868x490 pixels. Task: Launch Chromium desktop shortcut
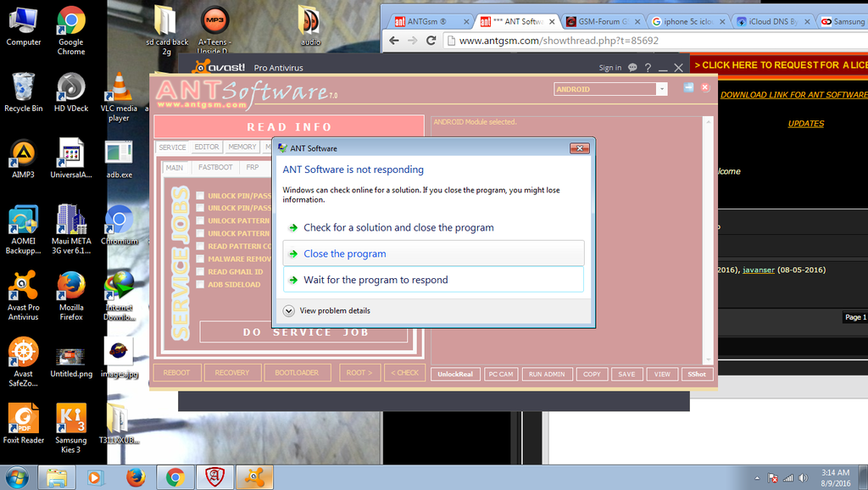119,226
